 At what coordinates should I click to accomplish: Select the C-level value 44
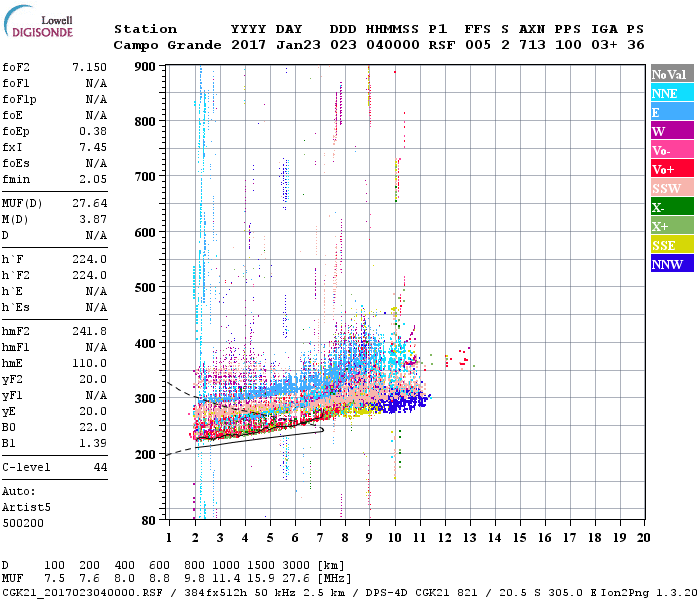[99, 467]
